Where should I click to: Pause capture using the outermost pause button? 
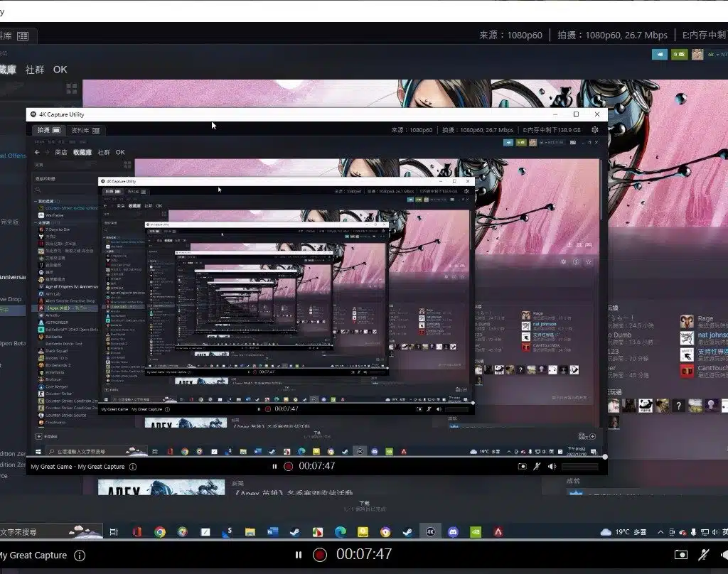299,555
